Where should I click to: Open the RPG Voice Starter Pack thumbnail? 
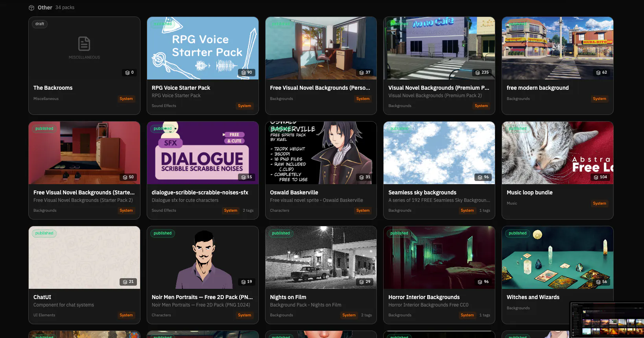pyautogui.click(x=203, y=48)
